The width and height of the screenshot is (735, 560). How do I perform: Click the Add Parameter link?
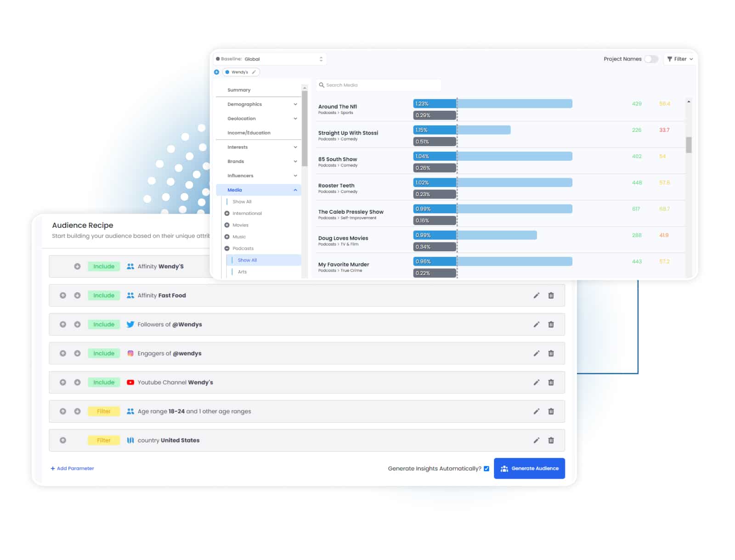[72, 469]
